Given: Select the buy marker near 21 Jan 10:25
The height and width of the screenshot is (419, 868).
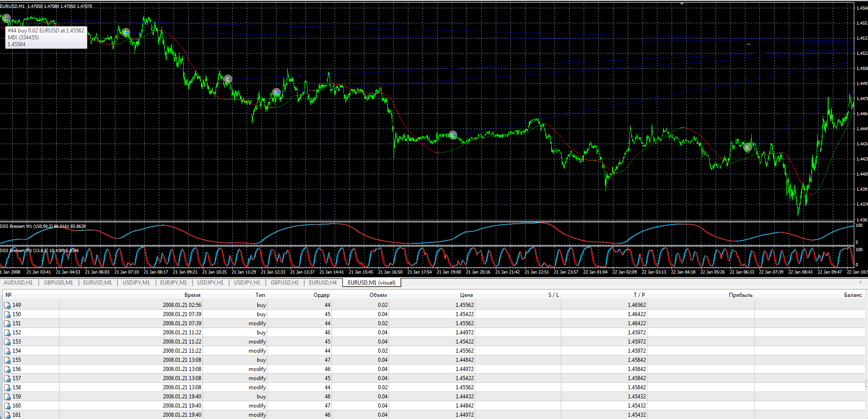Looking at the screenshot, I should (x=228, y=79).
